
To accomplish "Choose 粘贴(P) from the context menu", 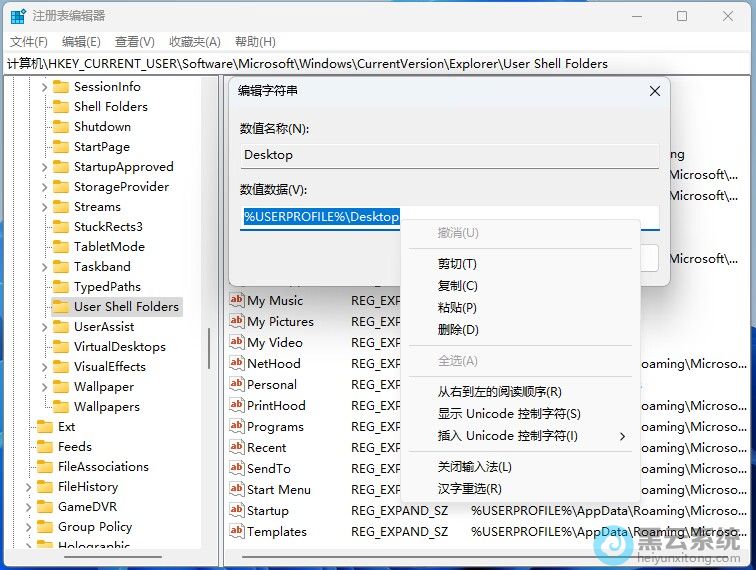I will coord(457,308).
